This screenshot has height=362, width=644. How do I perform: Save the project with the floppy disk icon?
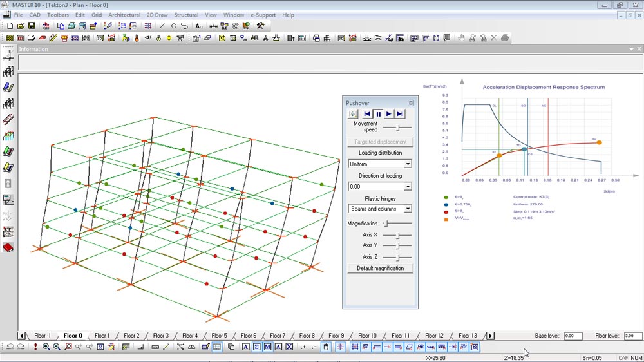tap(31, 26)
